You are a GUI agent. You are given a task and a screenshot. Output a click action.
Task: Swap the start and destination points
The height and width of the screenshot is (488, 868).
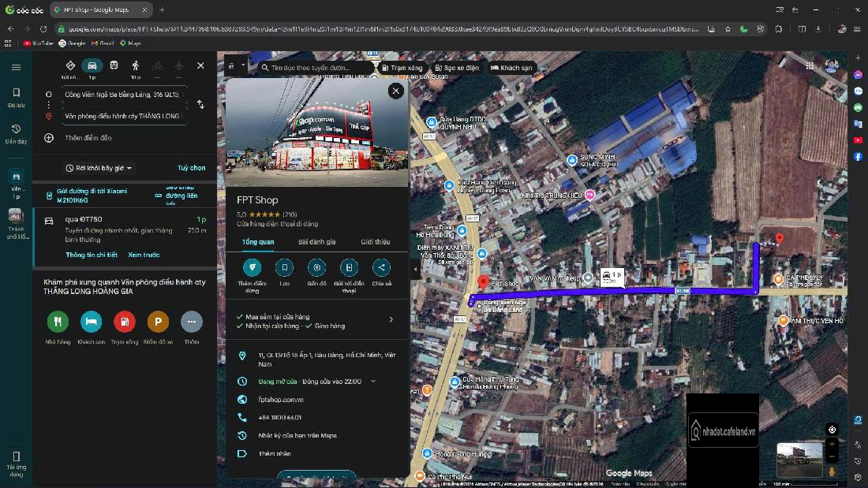click(200, 105)
